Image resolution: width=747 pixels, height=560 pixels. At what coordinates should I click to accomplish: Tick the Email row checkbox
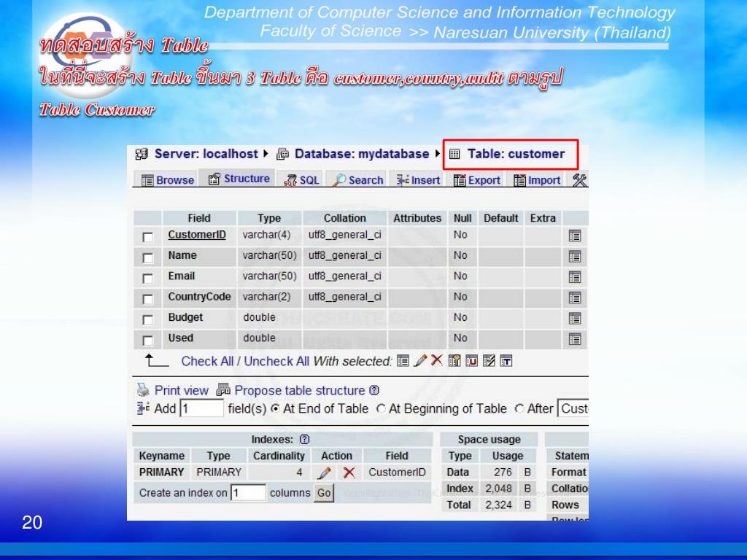147,278
